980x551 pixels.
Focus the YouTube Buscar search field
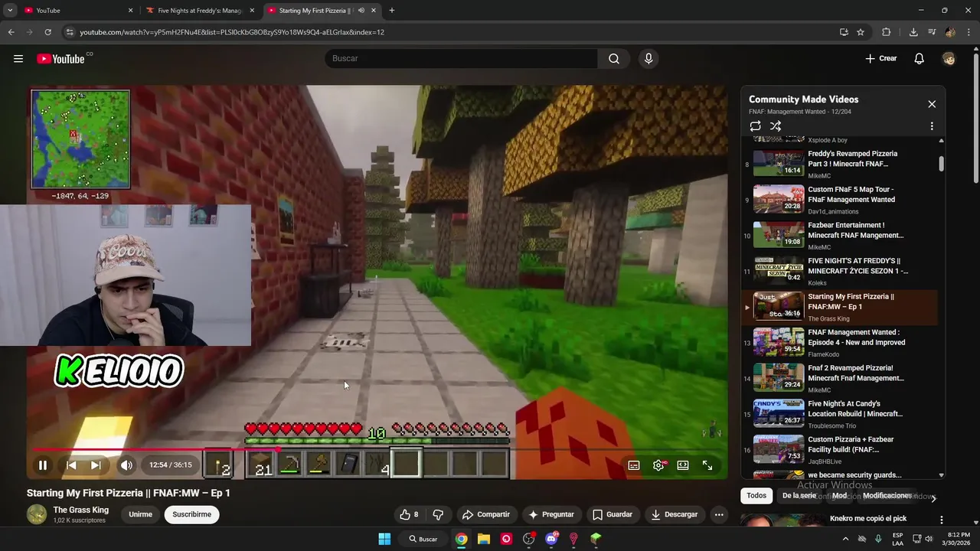(x=461, y=58)
